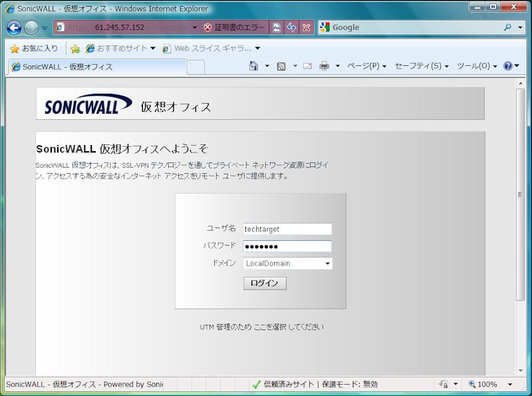Click the SonicWALL logo
532x396 pixels.
tap(88, 104)
